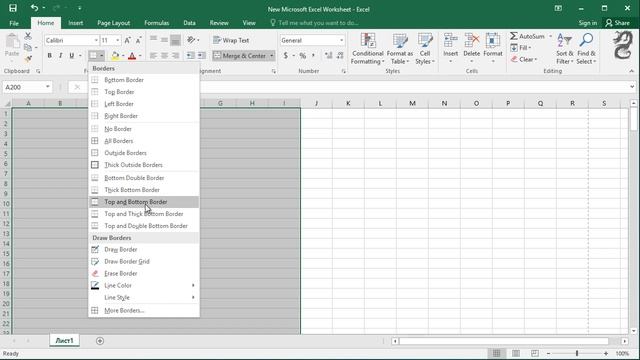The image size is (640, 360).
Task: Choose All Borders from the menu
Action: click(144, 141)
